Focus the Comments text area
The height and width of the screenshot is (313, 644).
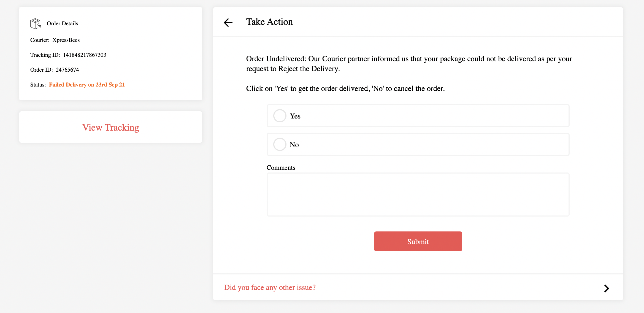(418, 195)
